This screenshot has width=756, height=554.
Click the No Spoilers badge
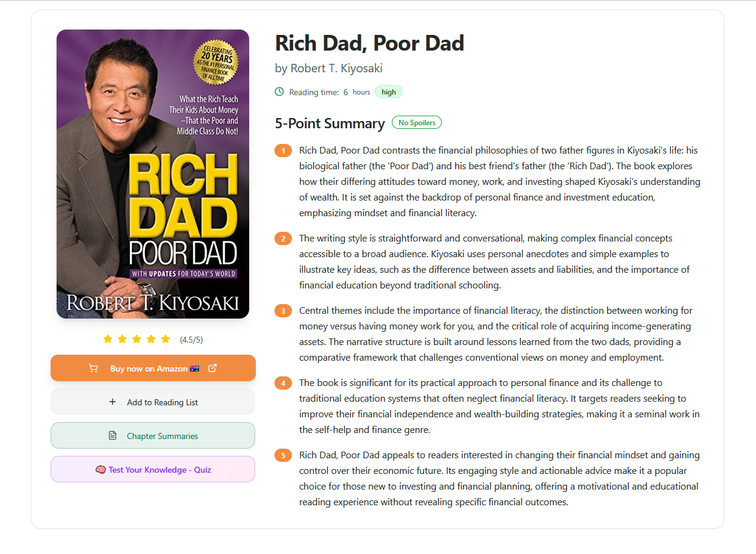pyautogui.click(x=417, y=123)
